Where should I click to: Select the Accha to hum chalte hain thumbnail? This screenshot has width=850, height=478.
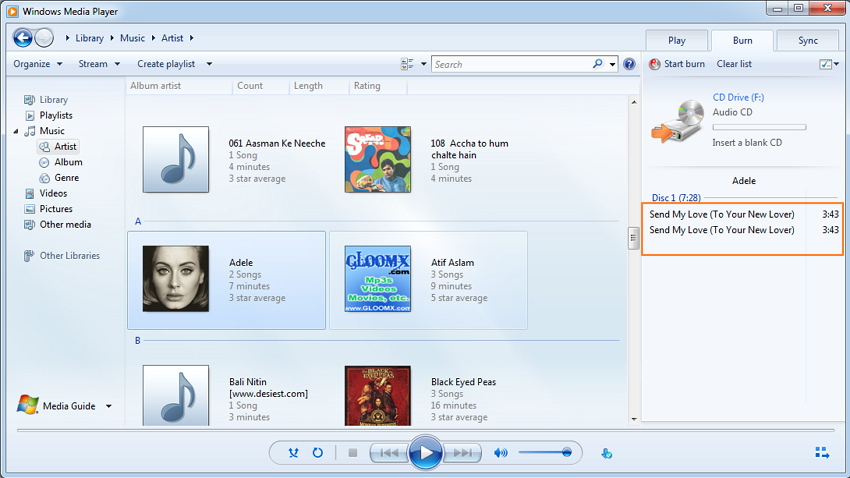378,159
